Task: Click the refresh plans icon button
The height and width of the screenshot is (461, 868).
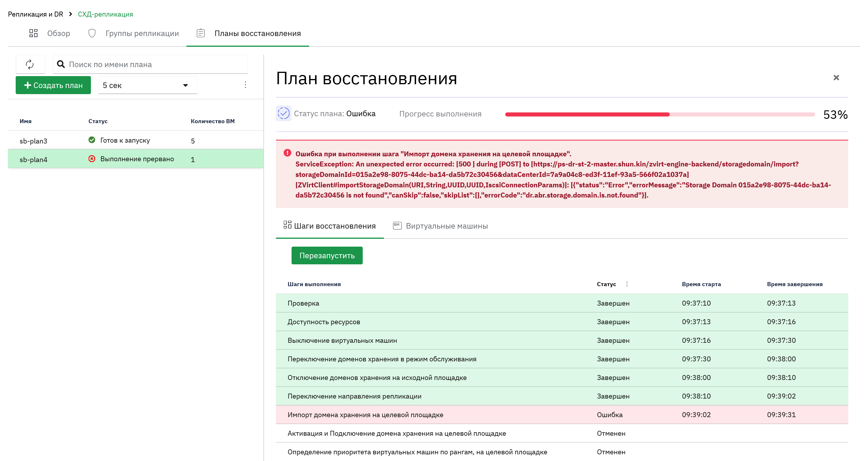Action: tap(30, 64)
